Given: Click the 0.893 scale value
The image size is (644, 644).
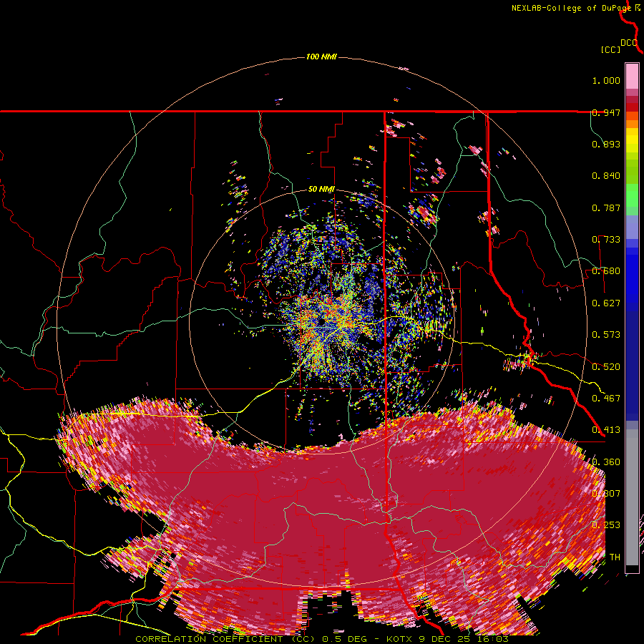Looking at the screenshot, I should point(606,144).
